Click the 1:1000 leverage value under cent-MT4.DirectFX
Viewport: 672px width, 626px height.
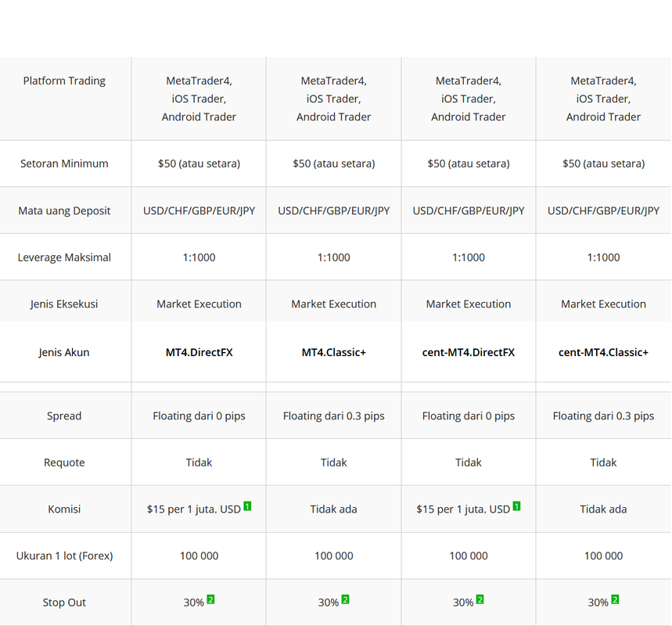click(468, 257)
